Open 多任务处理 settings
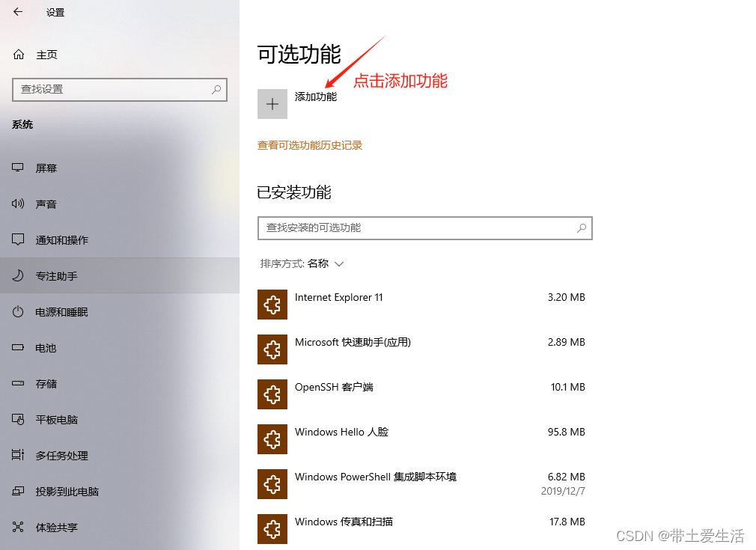Image resolution: width=756 pixels, height=550 pixels. (120, 455)
